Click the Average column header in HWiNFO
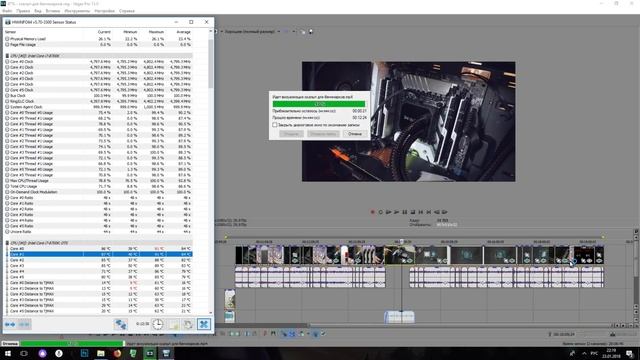 pos(183,32)
